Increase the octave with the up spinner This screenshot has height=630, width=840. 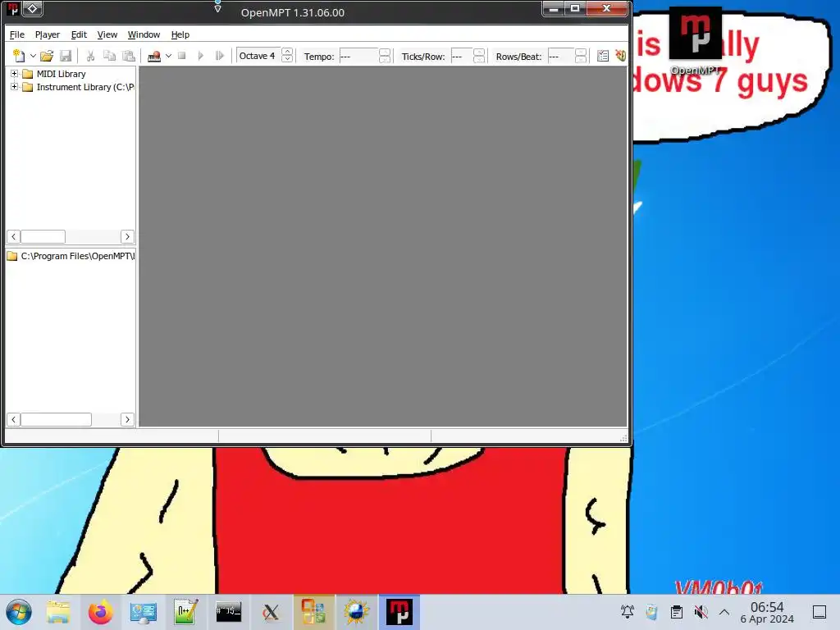click(287, 52)
